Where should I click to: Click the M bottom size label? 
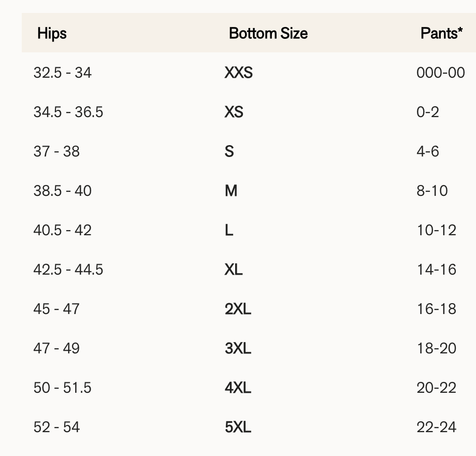coord(230,191)
